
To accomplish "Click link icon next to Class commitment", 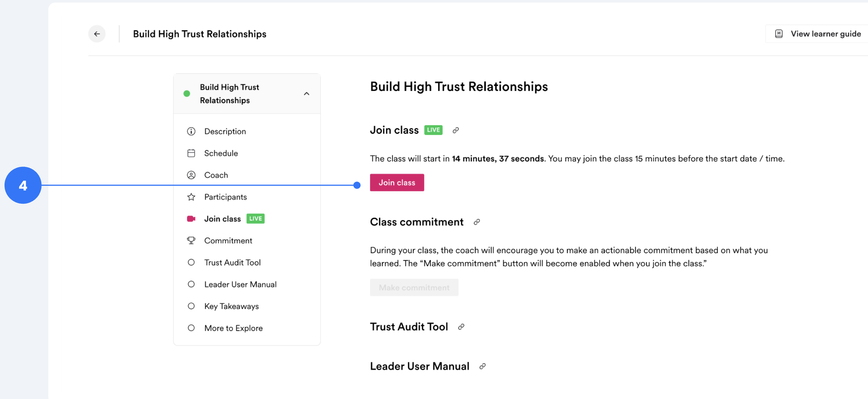I will (x=476, y=222).
